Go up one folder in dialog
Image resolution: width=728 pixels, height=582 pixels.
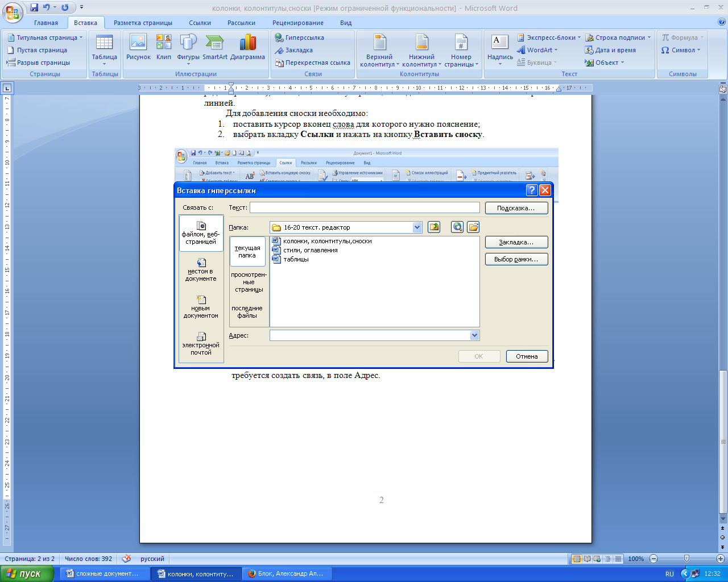(x=434, y=227)
